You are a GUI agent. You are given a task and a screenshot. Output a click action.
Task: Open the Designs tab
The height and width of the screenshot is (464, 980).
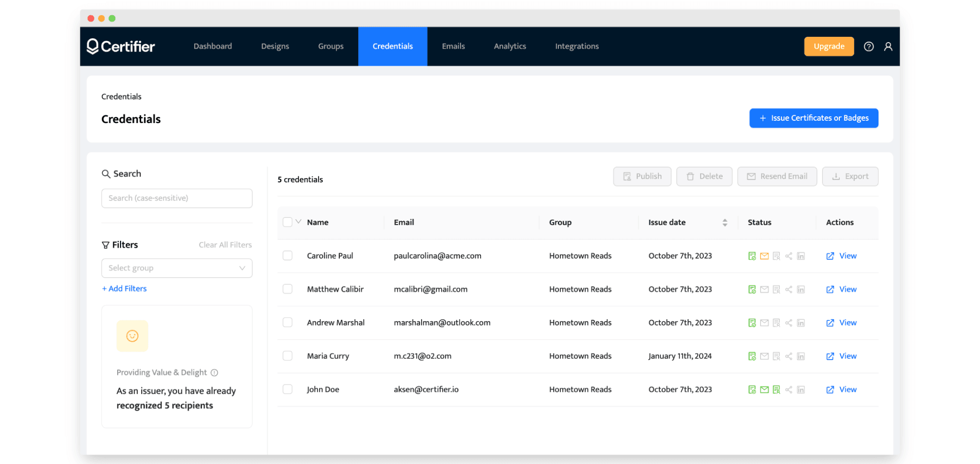[275, 46]
